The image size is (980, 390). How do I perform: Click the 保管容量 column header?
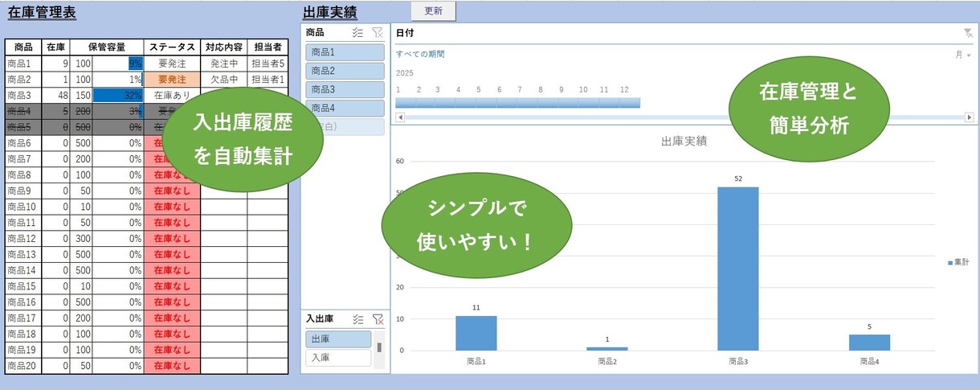[x=106, y=47]
